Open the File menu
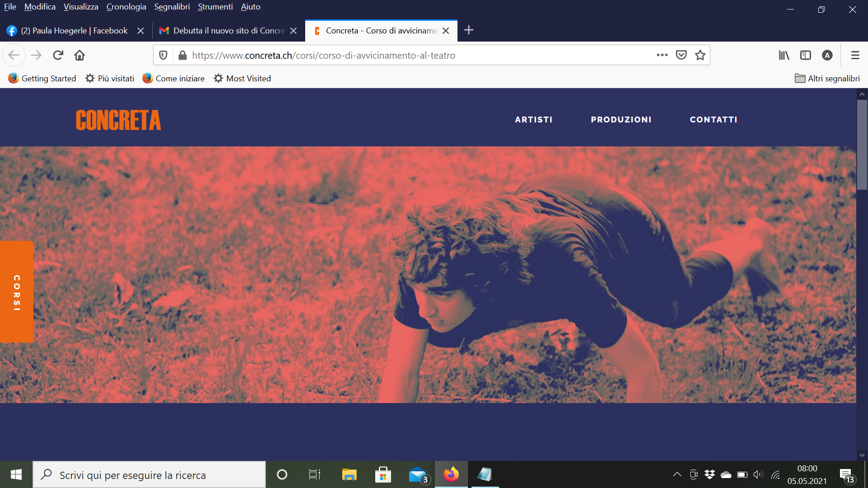The image size is (868, 488). [10, 7]
